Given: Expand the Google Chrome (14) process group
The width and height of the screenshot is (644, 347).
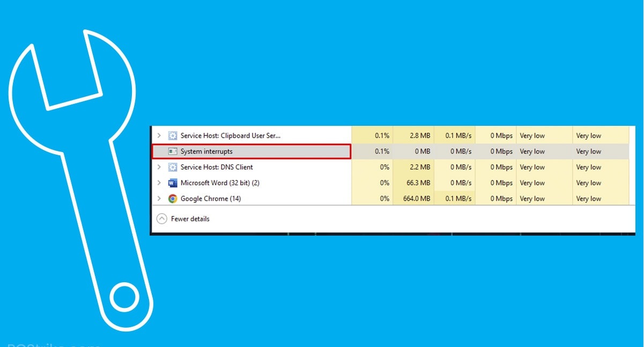Looking at the screenshot, I should coord(160,198).
